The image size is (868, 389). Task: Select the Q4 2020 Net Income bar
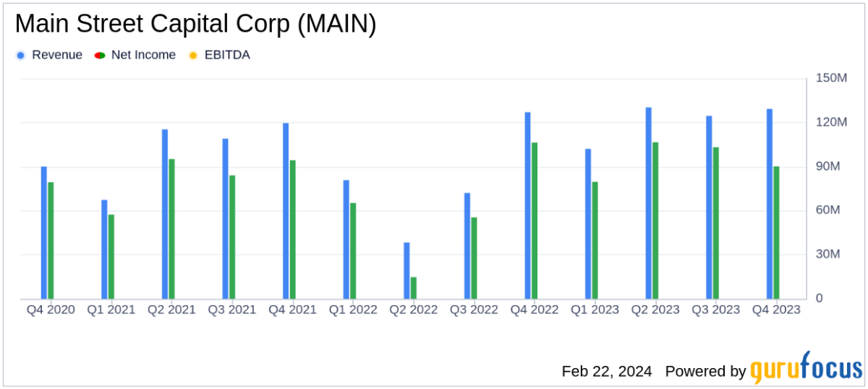click(51, 241)
